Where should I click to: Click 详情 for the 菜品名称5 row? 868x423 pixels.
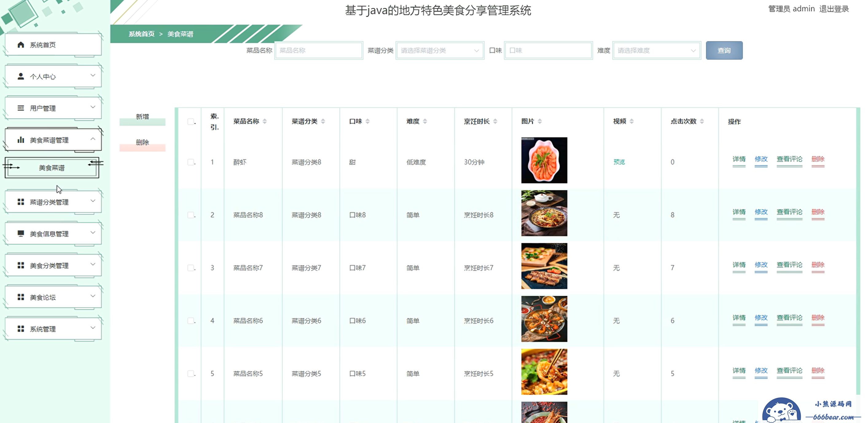(x=739, y=371)
